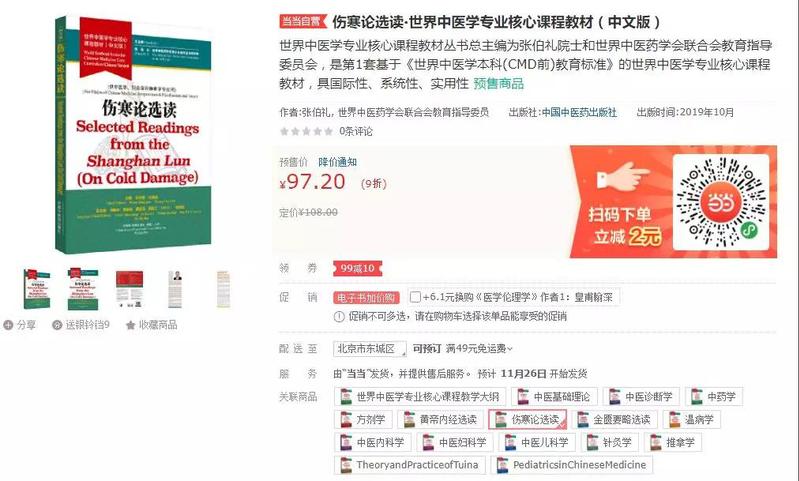Screen dimensions: 799x481
Task: Click the five-star rating display
Action: pyautogui.click(x=307, y=131)
